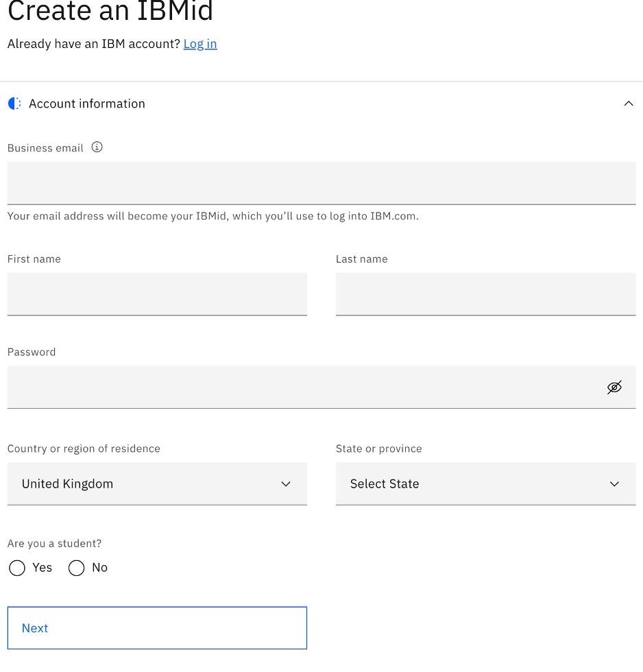Focus the Business email input field
Viewport: 643px width, 672px height.
pyautogui.click(x=321, y=183)
